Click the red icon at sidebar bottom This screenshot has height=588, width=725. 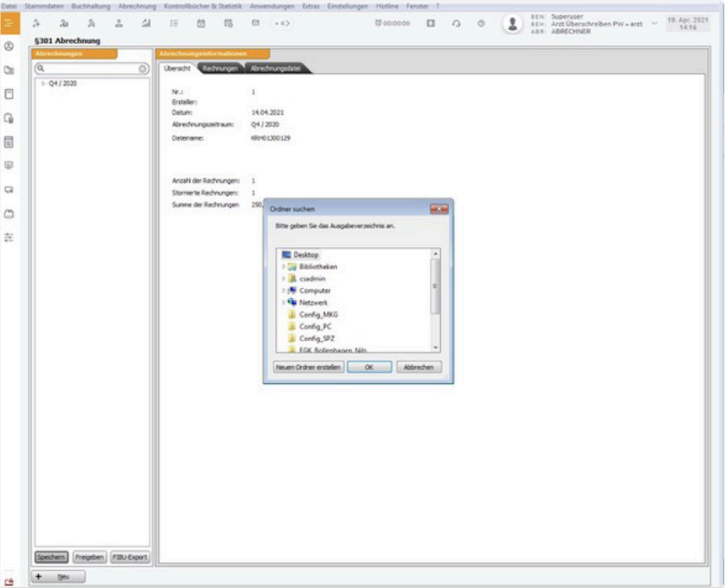(8, 582)
